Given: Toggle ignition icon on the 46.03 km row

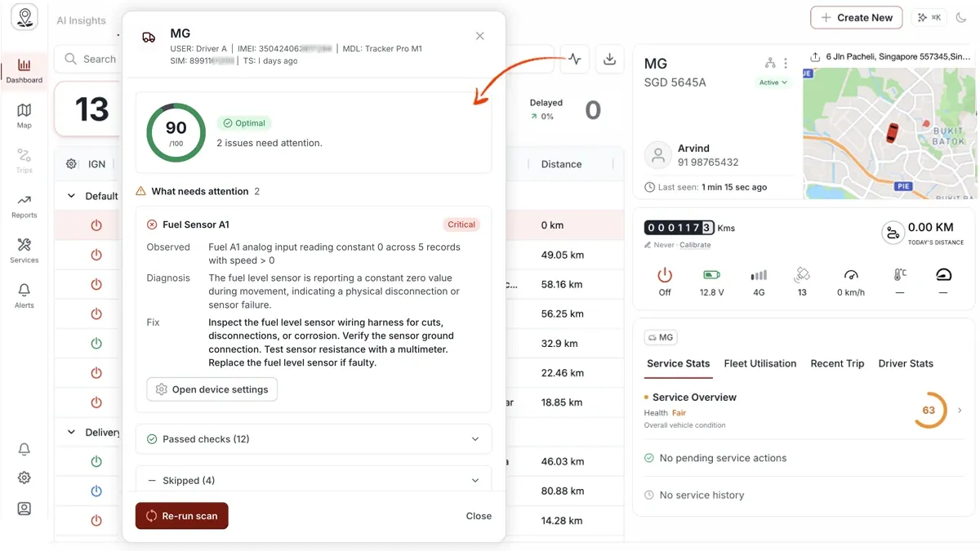Looking at the screenshot, I should click(x=96, y=462).
